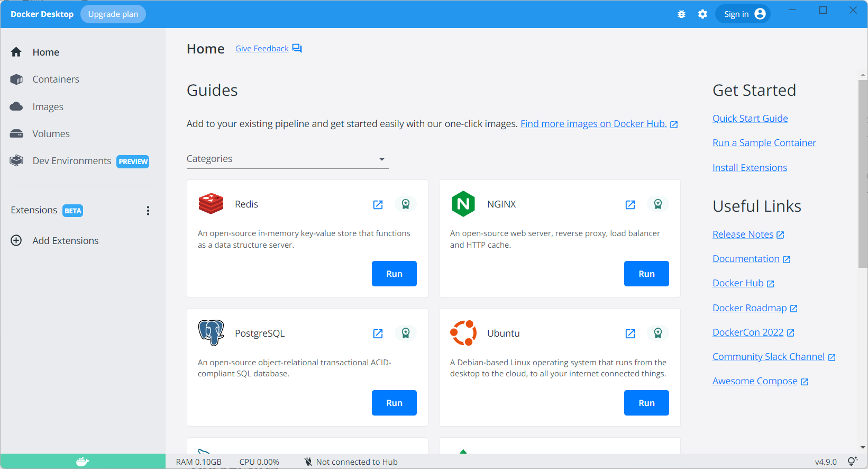The image size is (868, 469).
Task: Click the Ubuntu official image badge icon
Action: (x=658, y=333)
